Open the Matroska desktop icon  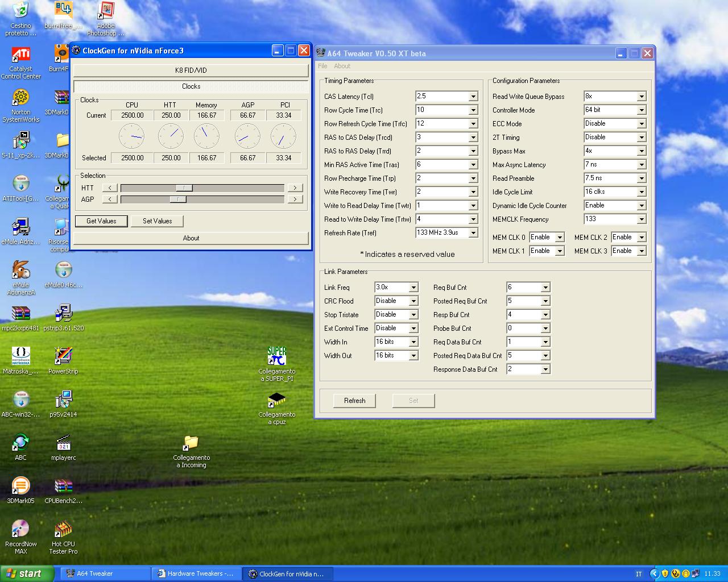coord(20,356)
